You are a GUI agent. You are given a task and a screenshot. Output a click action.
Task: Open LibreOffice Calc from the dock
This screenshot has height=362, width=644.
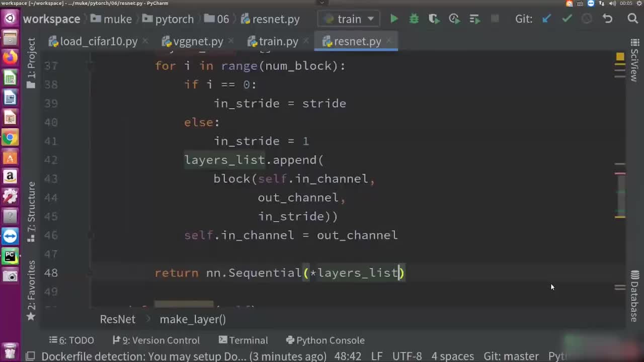(x=10, y=78)
